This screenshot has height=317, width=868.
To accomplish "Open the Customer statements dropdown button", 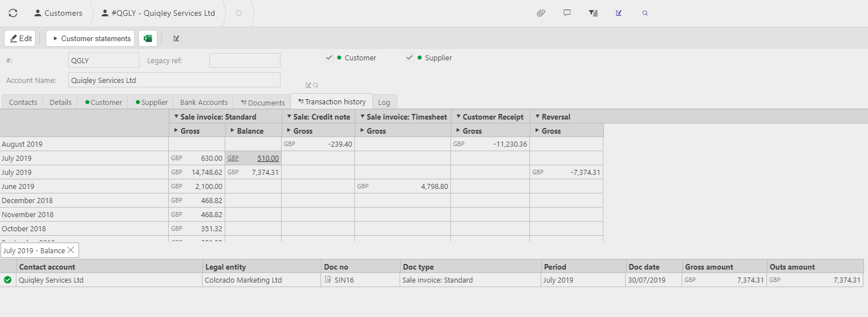I will (x=90, y=38).
